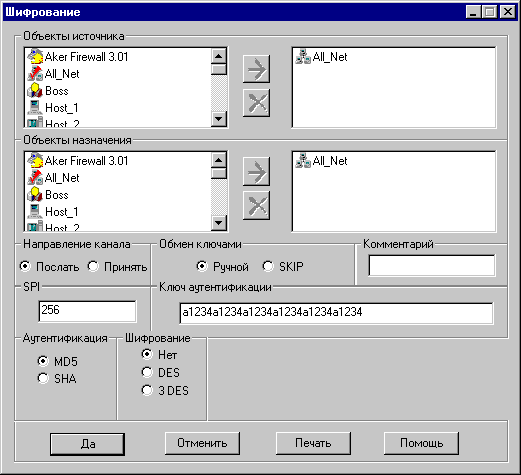Image resolution: width=521 pixels, height=475 pixels.
Task: Click the Комментарий text field
Action: pos(432,265)
